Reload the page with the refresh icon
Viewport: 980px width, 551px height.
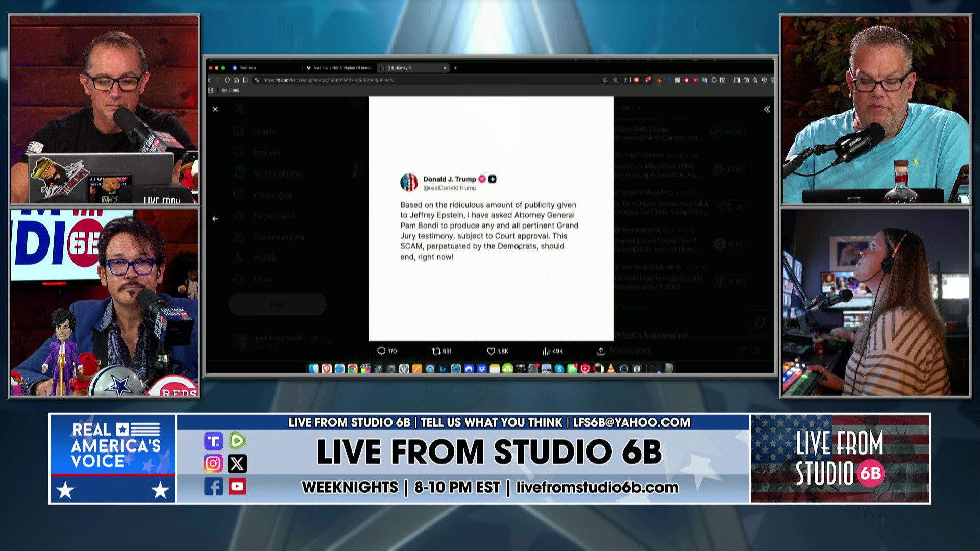227,80
